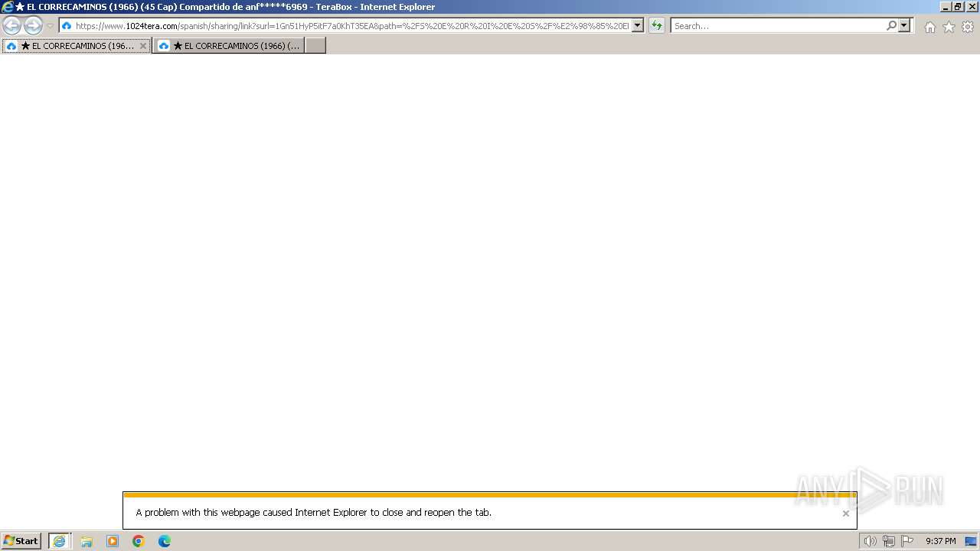Viewport: 980px width, 551px height.
Task: Open the recent pages dropdown arrow
Action: click(x=50, y=26)
